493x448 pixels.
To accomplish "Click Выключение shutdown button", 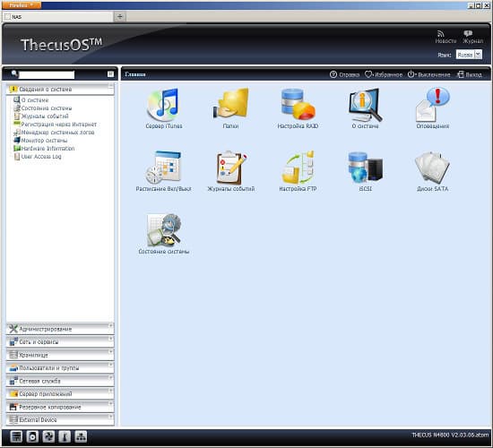I will (x=428, y=74).
